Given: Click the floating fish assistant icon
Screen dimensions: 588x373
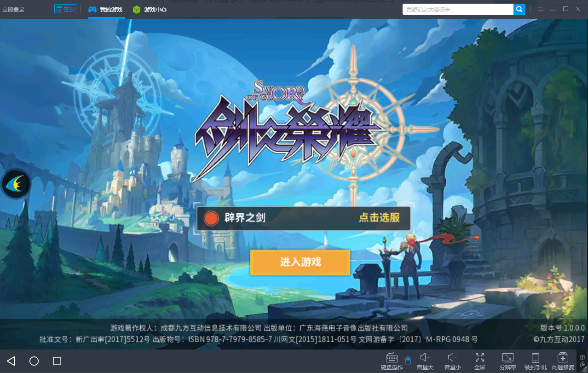Looking at the screenshot, I should point(16,184).
